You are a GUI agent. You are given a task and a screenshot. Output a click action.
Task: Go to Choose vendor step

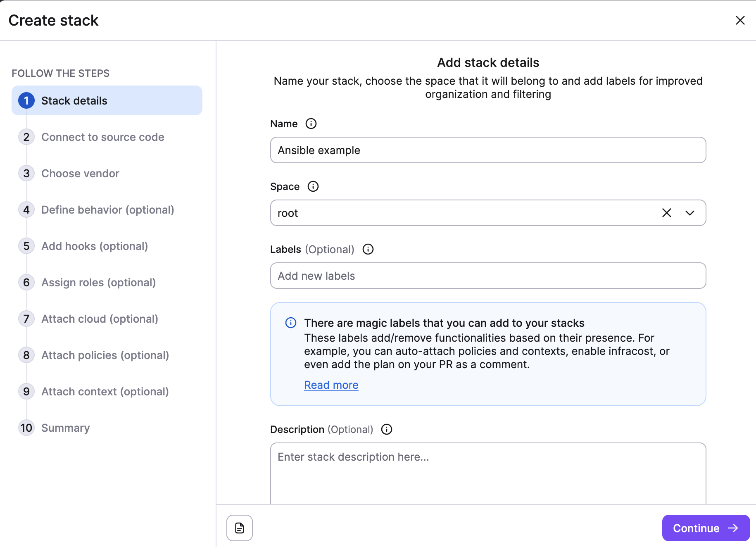pyautogui.click(x=69, y=173)
